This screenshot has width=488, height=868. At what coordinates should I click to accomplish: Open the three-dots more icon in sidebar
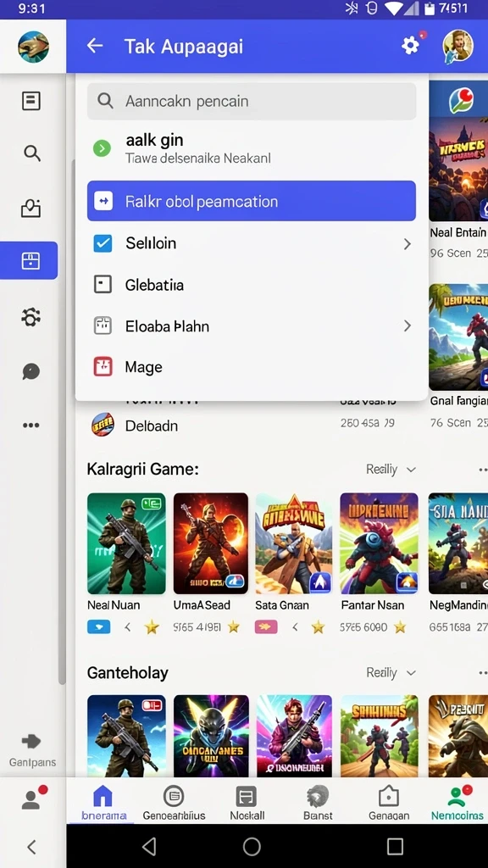[31, 426]
